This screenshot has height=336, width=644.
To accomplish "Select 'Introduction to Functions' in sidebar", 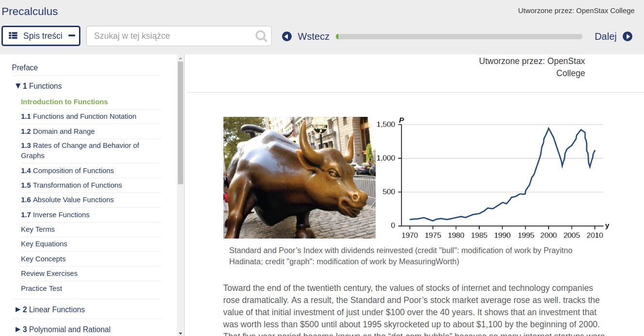I will coord(64,101).
